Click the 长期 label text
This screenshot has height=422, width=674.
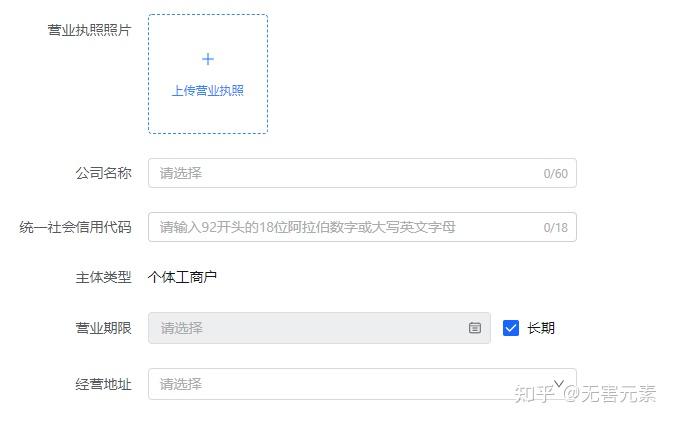point(541,328)
